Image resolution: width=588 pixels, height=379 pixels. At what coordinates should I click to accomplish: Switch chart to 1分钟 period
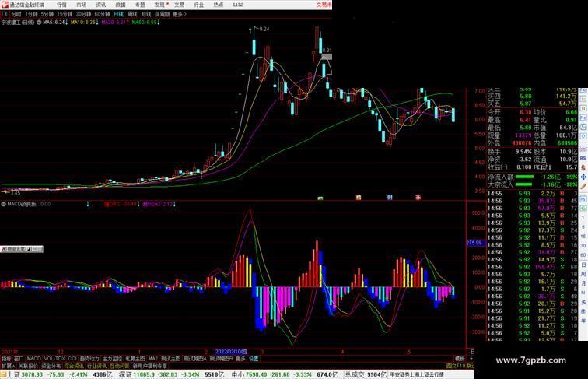point(31,14)
